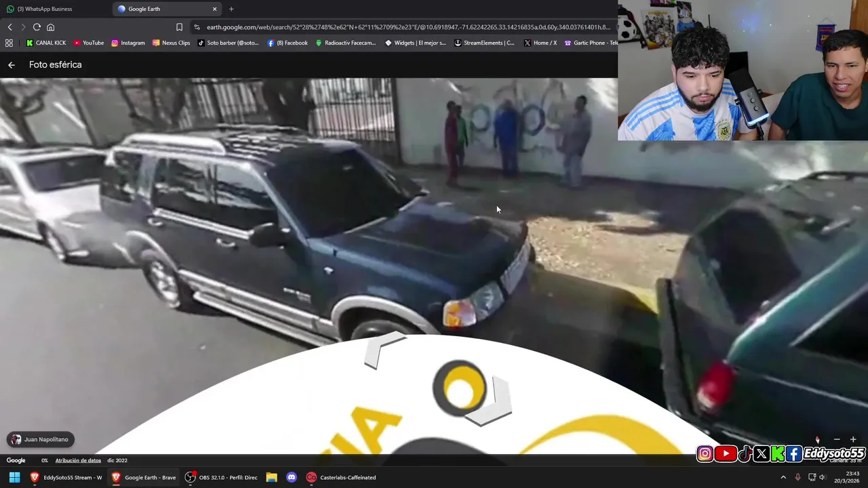The height and width of the screenshot is (488, 868).
Task: Open the Windows Start menu
Action: 14,477
